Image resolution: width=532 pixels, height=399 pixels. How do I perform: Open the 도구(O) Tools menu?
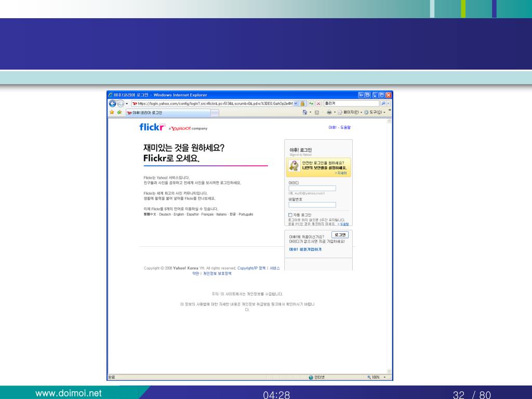point(375,112)
